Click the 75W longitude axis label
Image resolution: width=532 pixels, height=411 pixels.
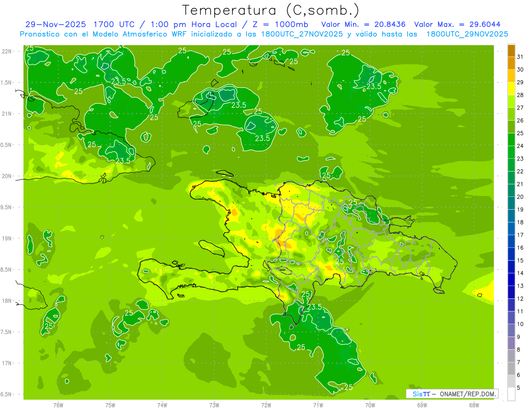[110, 405]
